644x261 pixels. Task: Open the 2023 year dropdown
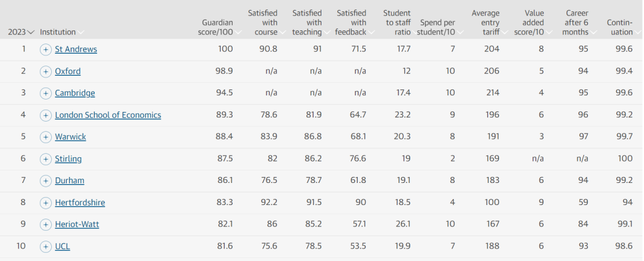pos(21,32)
